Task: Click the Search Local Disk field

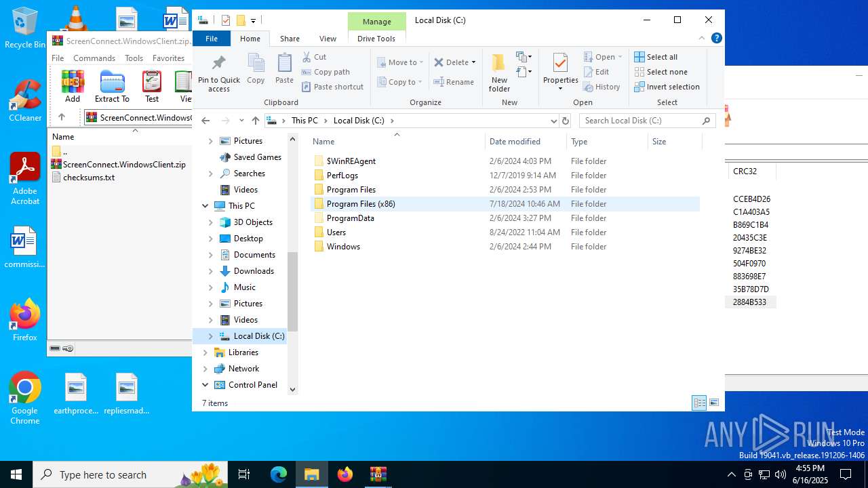Action: pos(647,121)
